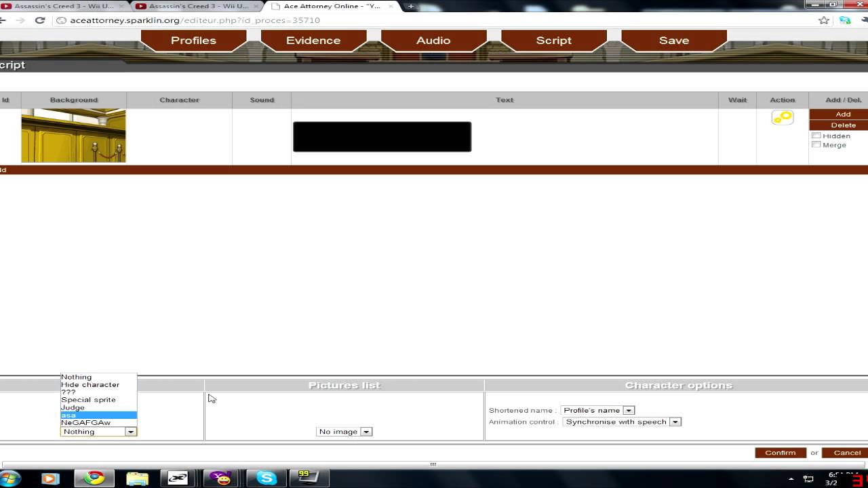Click the Sound column header
Screen dimensions: 868x488
point(262,100)
